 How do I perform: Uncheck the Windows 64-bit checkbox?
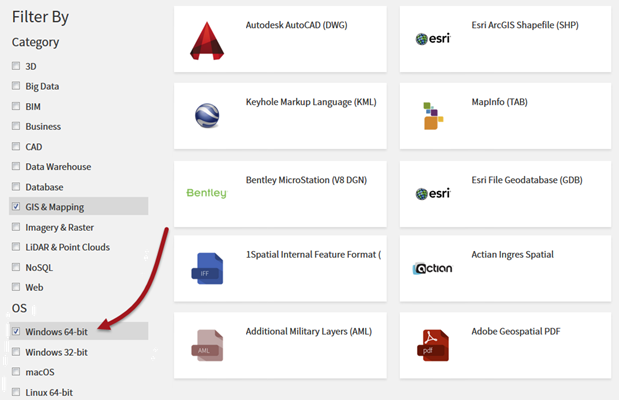(16, 331)
